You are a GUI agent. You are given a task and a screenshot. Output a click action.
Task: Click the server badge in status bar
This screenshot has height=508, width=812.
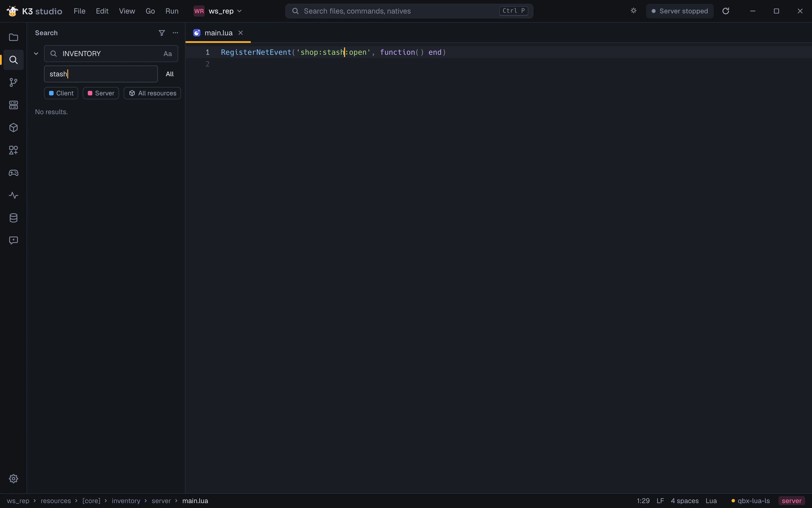792,501
